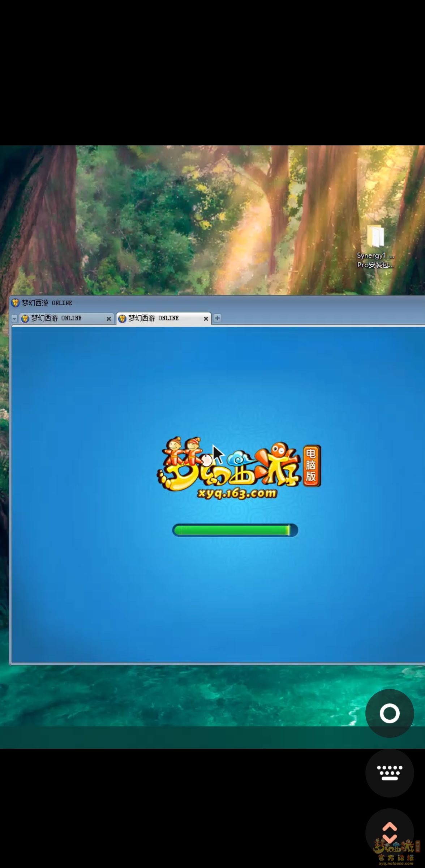Tap the up-down arrows expand button
425x868 pixels.
[390, 832]
